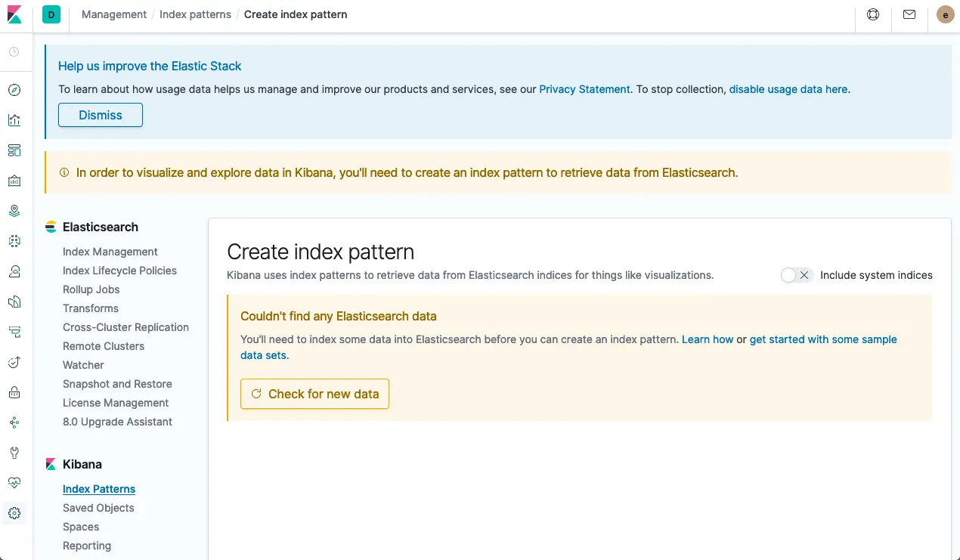This screenshot has width=960, height=560.
Task: Open the newsfeed mail icon
Action: coord(909,14)
